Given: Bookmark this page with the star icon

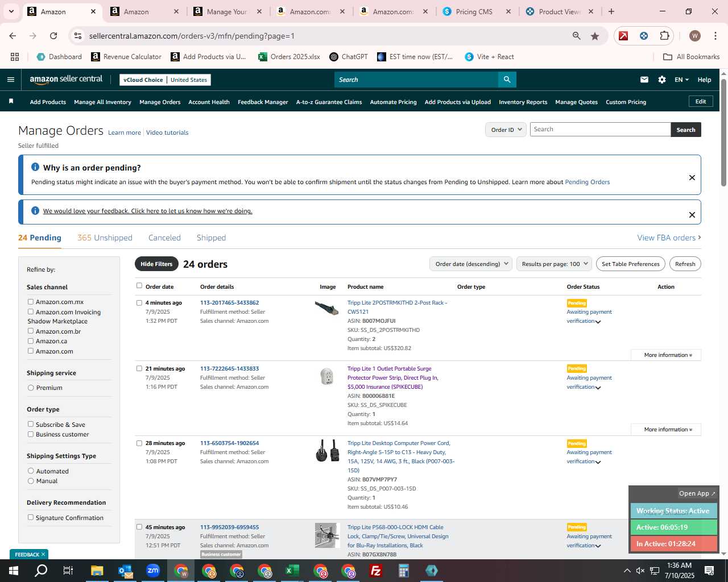Looking at the screenshot, I should (x=595, y=36).
